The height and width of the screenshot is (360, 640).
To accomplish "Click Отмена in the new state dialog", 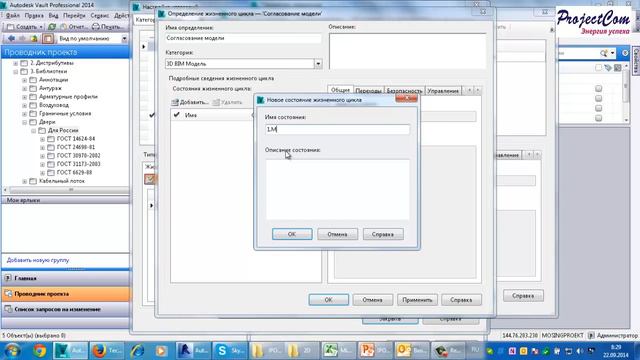I will point(337,234).
